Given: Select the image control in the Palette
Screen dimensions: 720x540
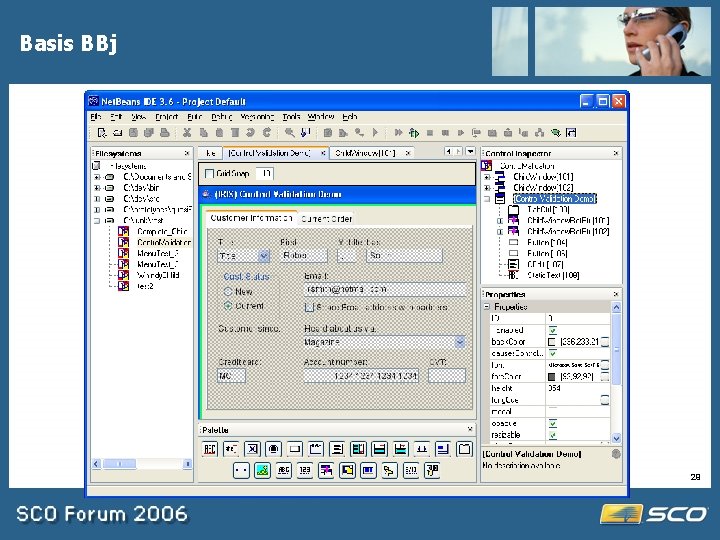Looking at the screenshot, I should click(x=262, y=470).
